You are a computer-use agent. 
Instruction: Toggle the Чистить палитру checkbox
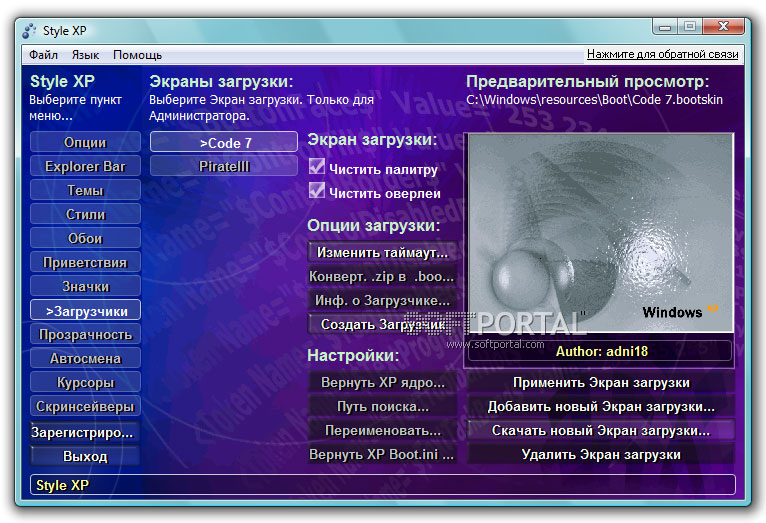coord(317,167)
